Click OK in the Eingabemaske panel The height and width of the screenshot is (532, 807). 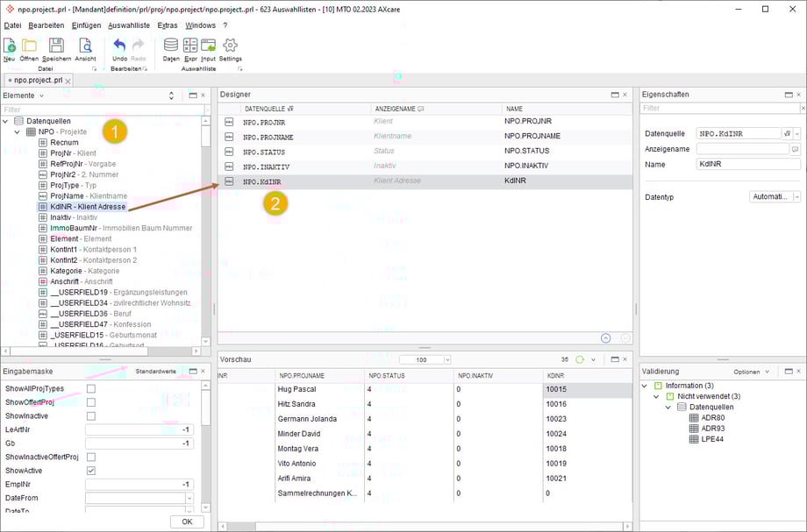[187, 521]
